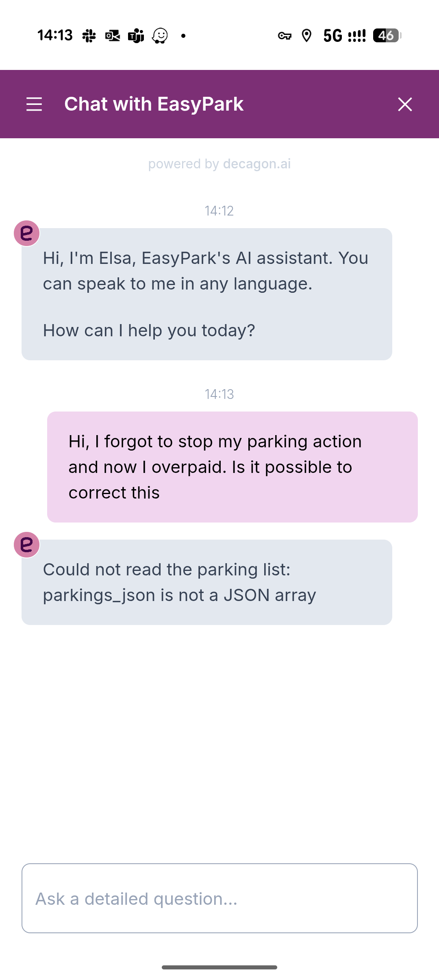The width and height of the screenshot is (439, 980).
Task: Open the decagon.ai link
Action: pyautogui.click(x=256, y=164)
